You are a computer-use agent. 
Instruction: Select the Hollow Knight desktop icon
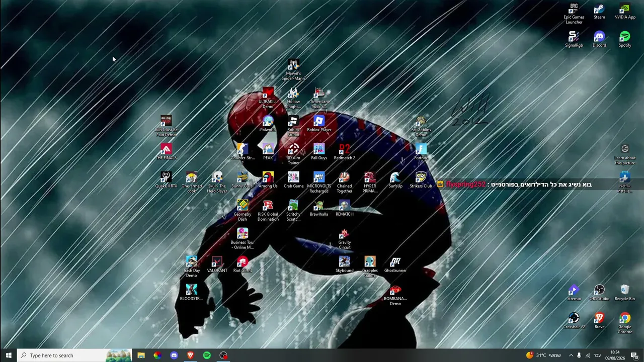point(293,99)
